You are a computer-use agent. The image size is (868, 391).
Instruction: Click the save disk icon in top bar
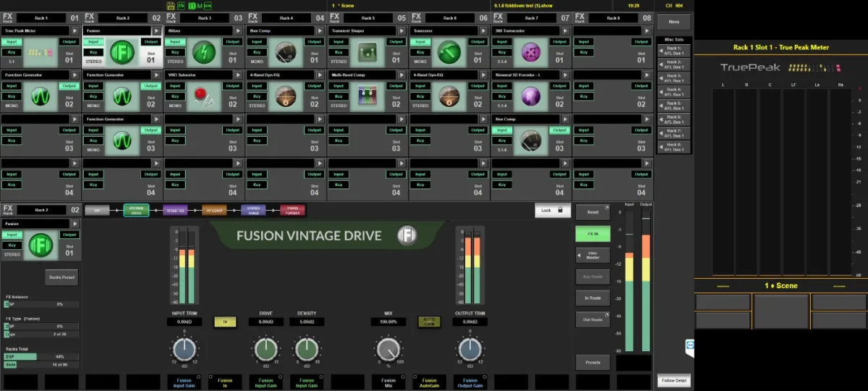170,5
